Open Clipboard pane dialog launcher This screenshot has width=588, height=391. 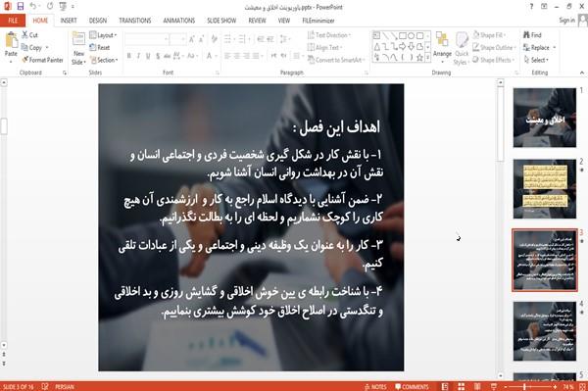(65, 73)
